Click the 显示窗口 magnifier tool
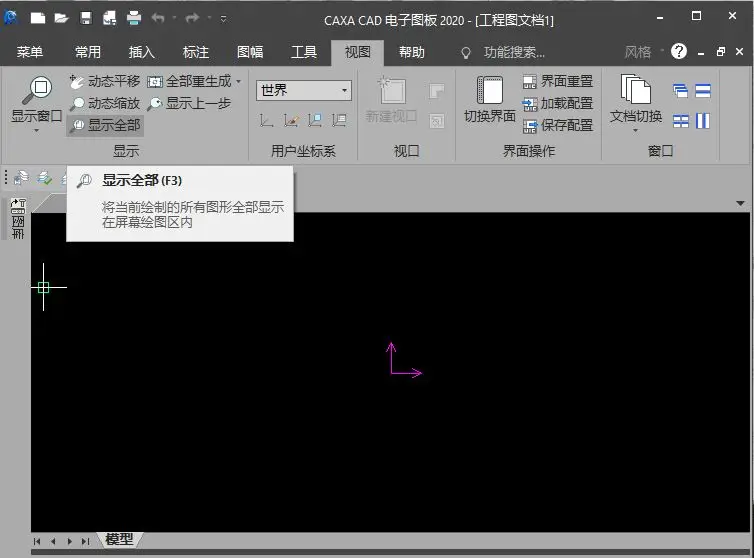The image size is (754, 558). tap(37, 99)
